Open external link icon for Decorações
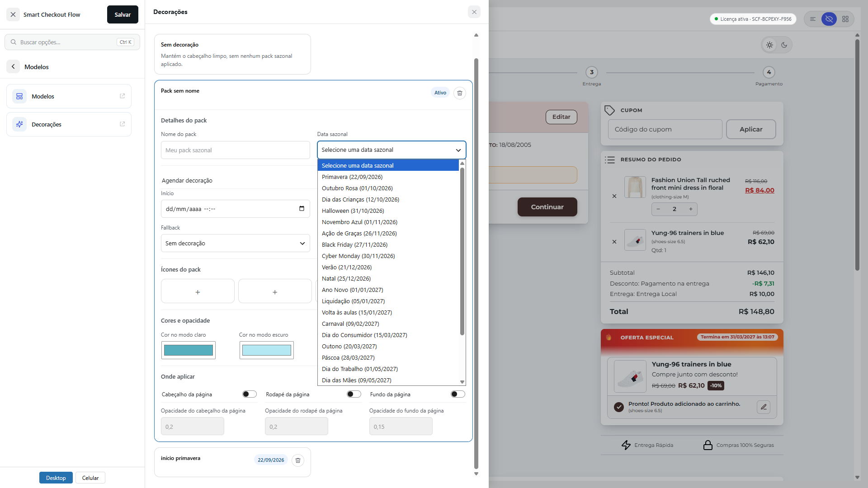The width and height of the screenshot is (868, 488). coord(122,124)
